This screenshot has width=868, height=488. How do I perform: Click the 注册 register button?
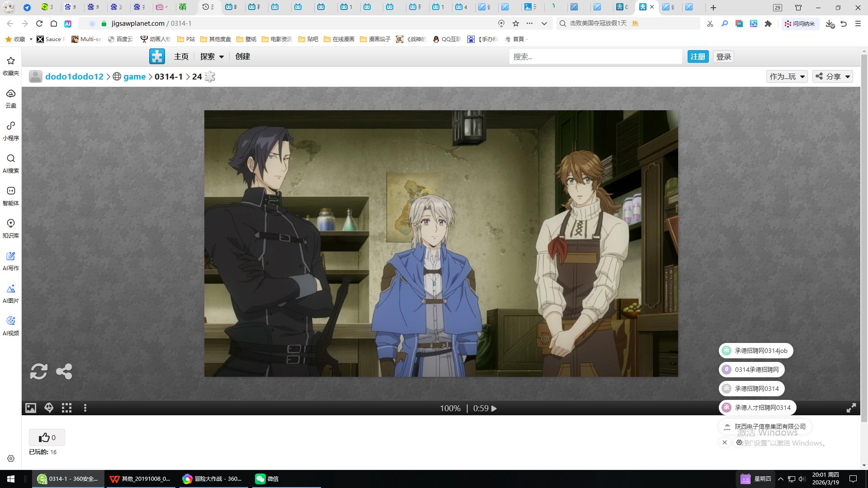coord(698,56)
